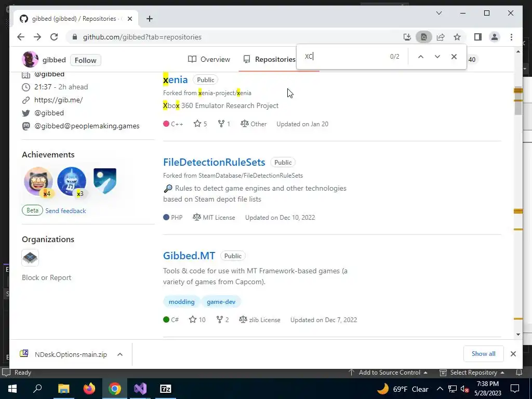The image size is (532, 399).
Task: Reload the GitHub page
Action: click(54, 37)
